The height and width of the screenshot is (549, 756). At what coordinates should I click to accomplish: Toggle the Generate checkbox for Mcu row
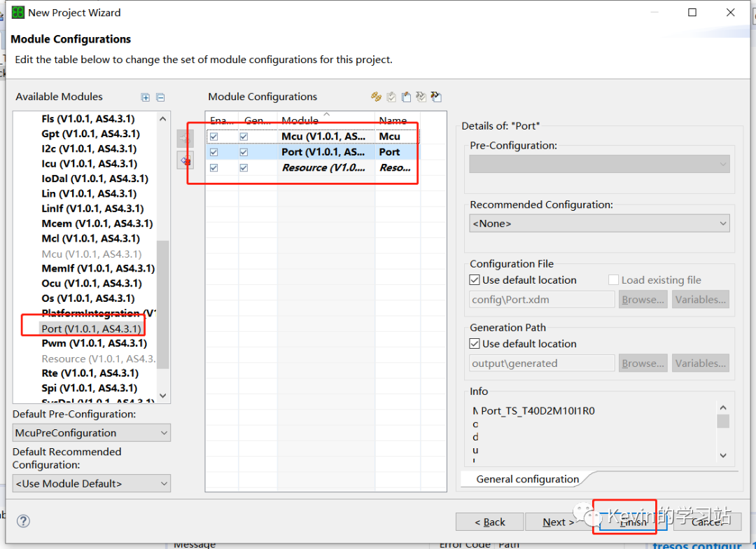tap(244, 137)
